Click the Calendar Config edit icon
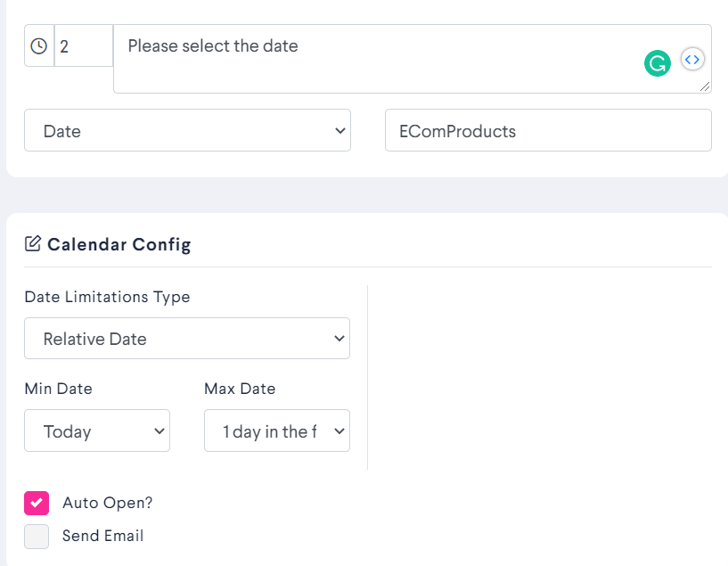The image size is (728, 566). click(x=32, y=243)
